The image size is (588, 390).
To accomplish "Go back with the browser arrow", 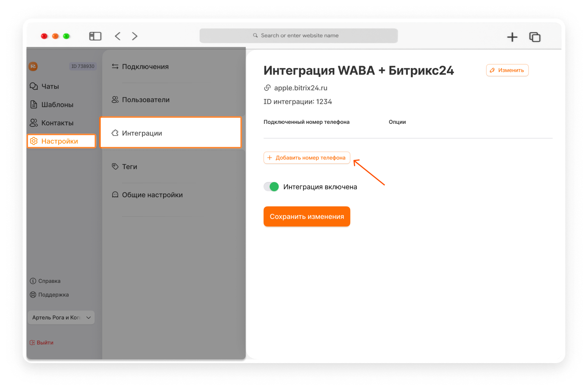I will 118,36.
